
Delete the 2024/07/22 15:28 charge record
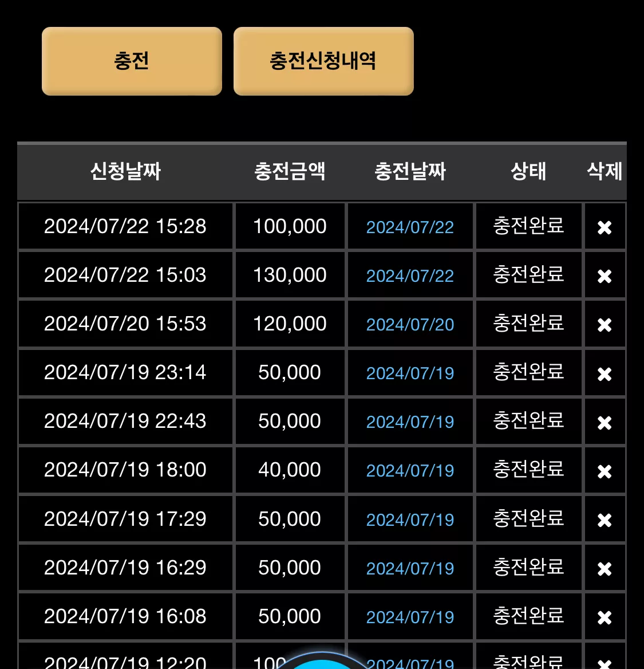[x=605, y=227]
